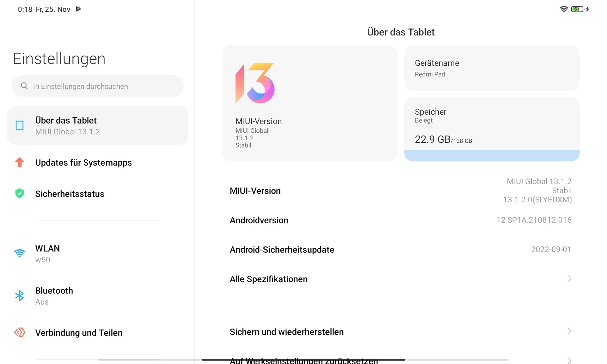Tap the orange arrow Updates icon
This screenshot has width=607, height=364.
tap(20, 162)
